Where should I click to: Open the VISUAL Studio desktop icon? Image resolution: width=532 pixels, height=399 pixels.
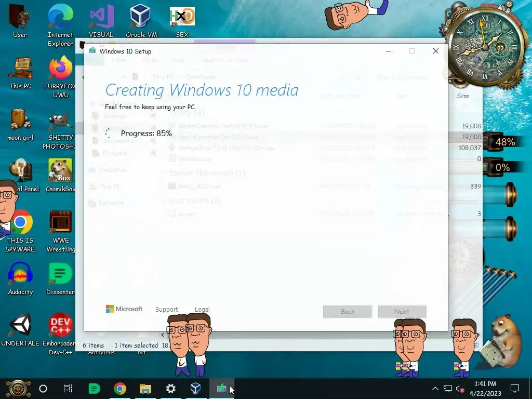point(101,21)
